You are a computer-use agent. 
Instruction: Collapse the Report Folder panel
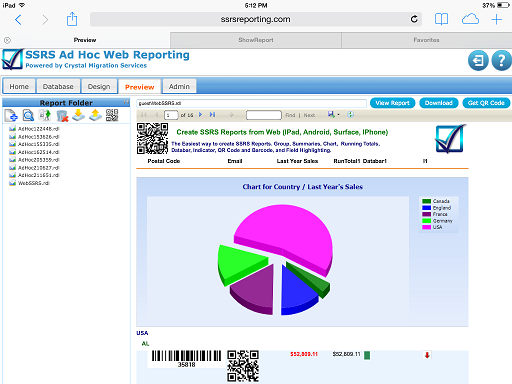point(126,102)
